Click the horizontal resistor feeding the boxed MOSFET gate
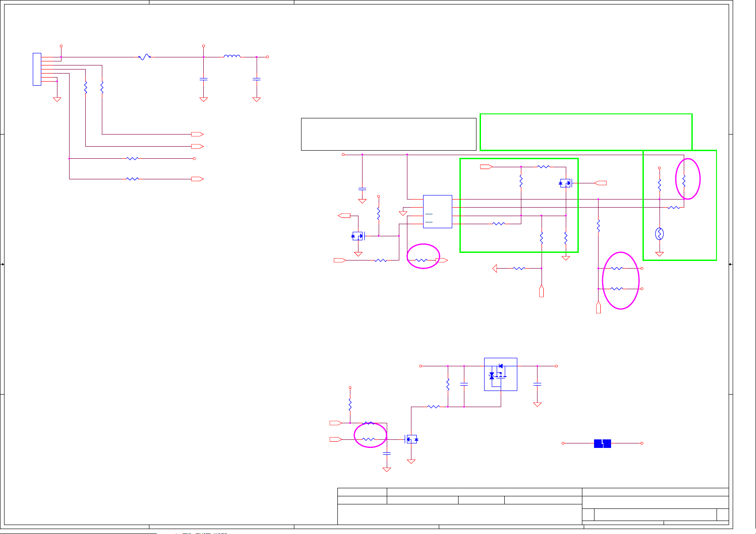756x534 pixels. (x=433, y=407)
